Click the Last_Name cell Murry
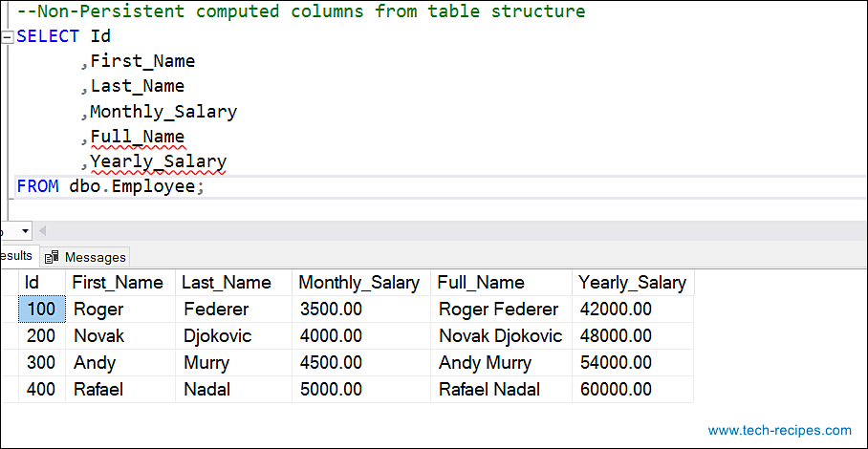Screen dimensions: 868x449 coord(233,363)
